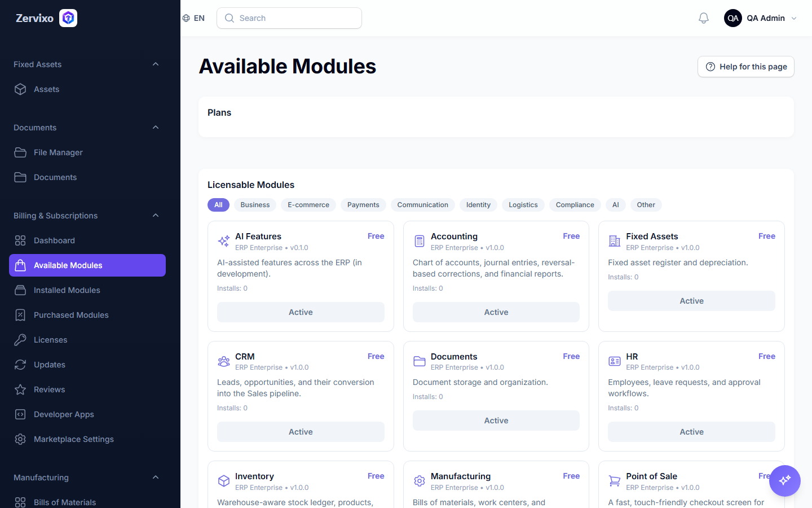The height and width of the screenshot is (508, 812).
Task: Select the All filter tab
Action: 218,205
